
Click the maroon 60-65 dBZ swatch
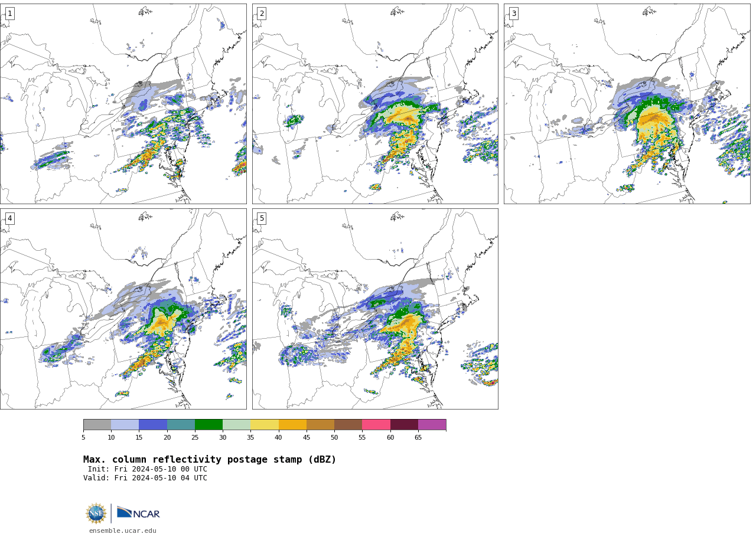[x=404, y=425]
